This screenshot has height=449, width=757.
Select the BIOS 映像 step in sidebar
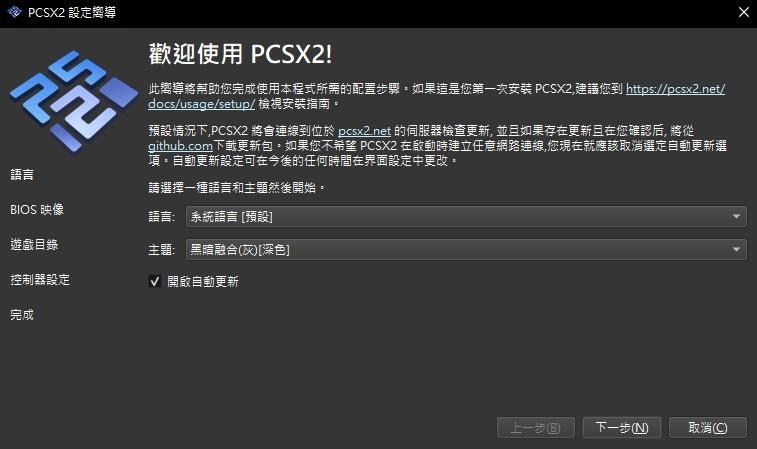pyautogui.click(x=37, y=210)
